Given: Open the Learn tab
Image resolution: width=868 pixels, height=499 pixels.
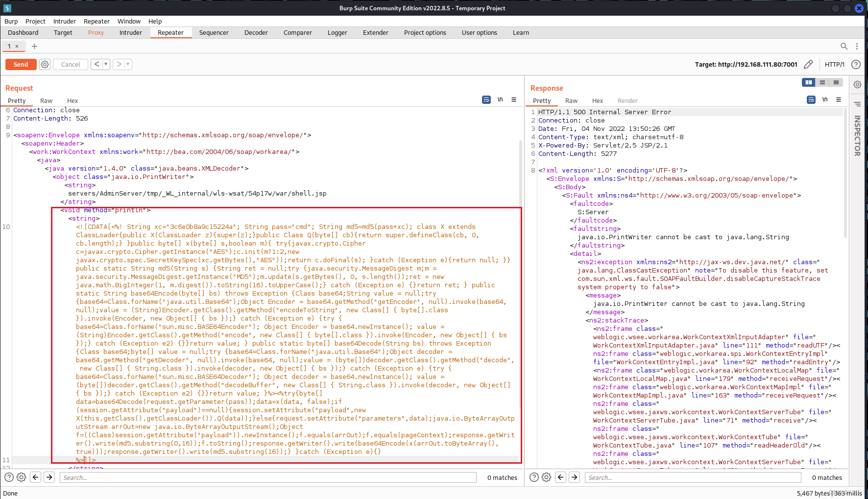Looking at the screenshot, I should [521, 32].
